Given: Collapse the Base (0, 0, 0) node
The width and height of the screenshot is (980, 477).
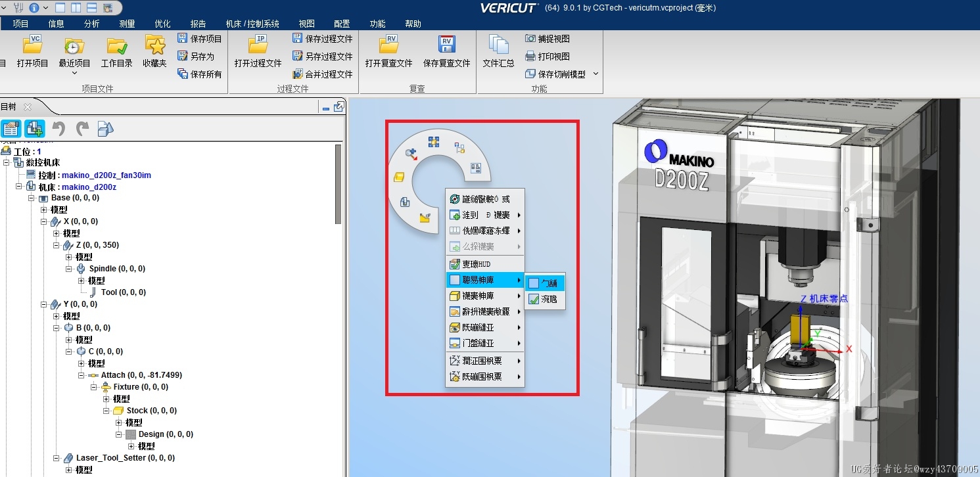Looking at the screenshot, I should click(32, 198).
